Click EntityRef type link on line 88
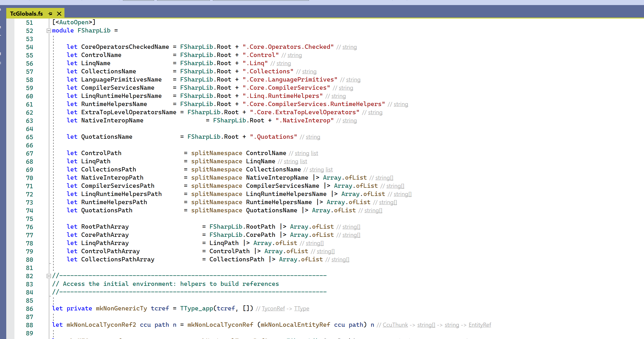Image resolution: width=644 pixels, height=339 pixels. pyautogui.click(x=480, y=325)
